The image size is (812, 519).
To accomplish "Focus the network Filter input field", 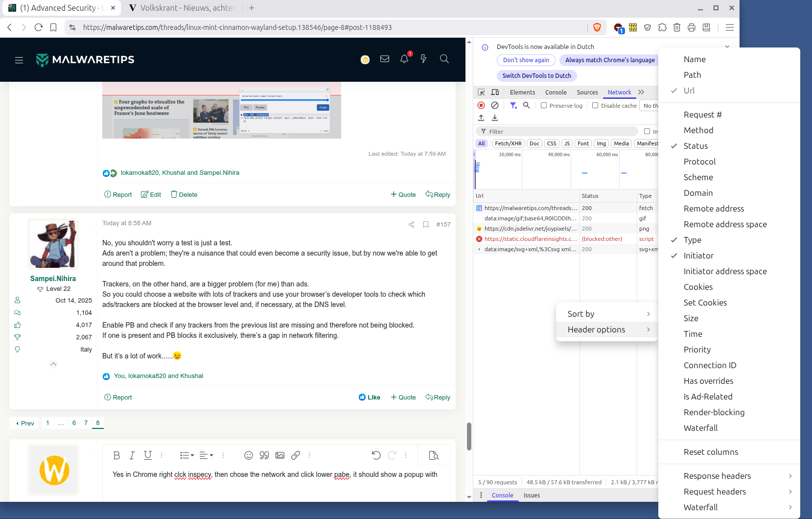I will pyautogui.click(x=557, y=131).
